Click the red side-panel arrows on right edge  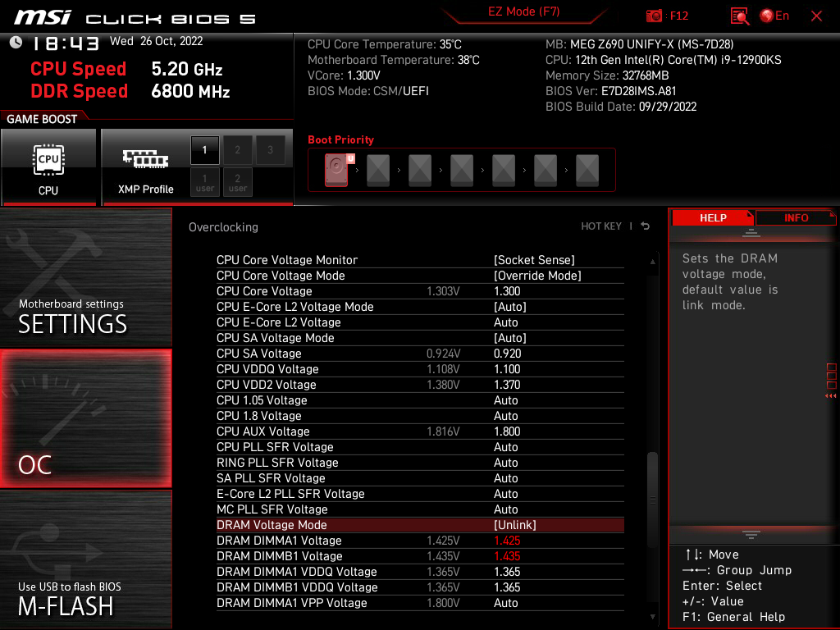point(830,396)
